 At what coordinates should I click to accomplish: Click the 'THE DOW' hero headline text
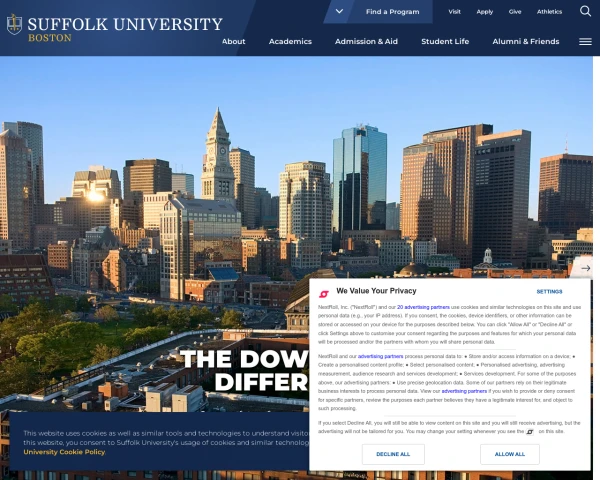point(245,359)
